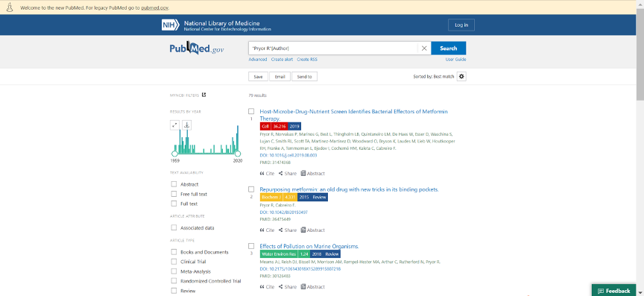
Task: Click the yellow Biochem J journal badge
Action: [271, 198]
